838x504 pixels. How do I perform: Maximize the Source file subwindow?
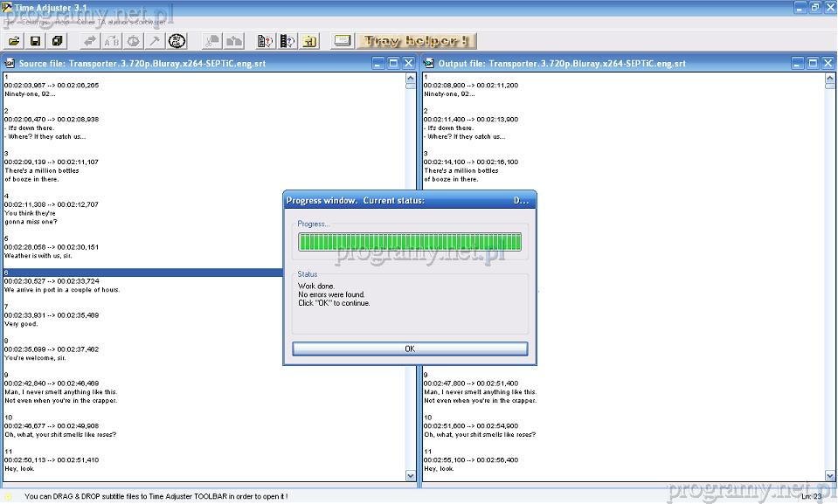(393, 63)
